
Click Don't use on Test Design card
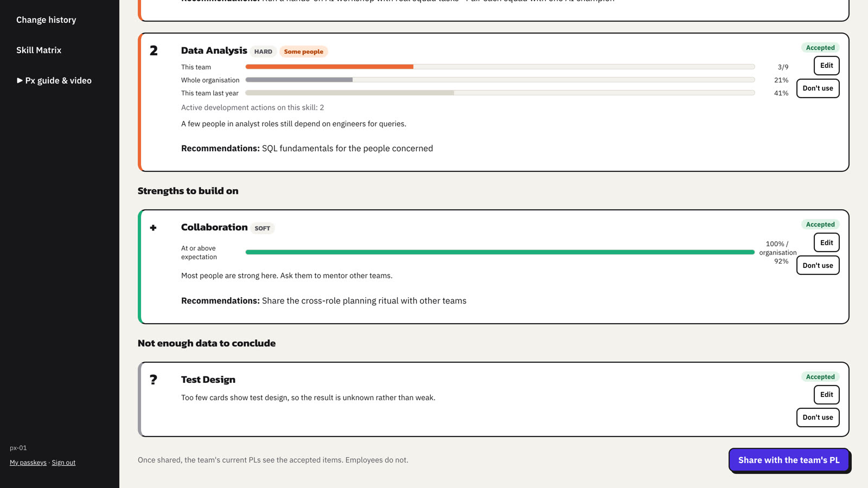coord(818,418)
